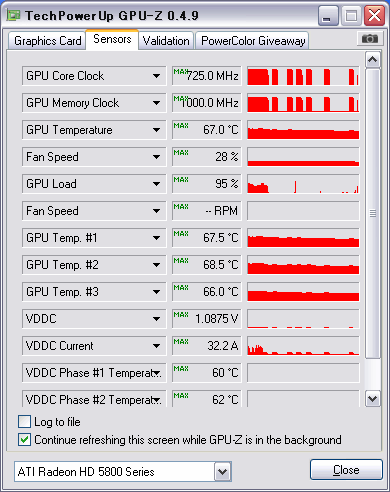Click the 62 °C phase temperature value

207,398
